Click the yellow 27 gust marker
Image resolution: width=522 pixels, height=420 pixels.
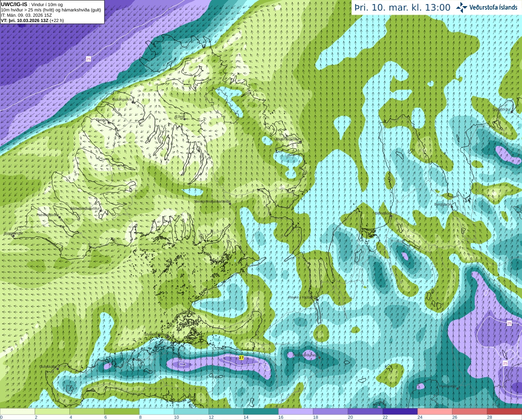[241, 358]
